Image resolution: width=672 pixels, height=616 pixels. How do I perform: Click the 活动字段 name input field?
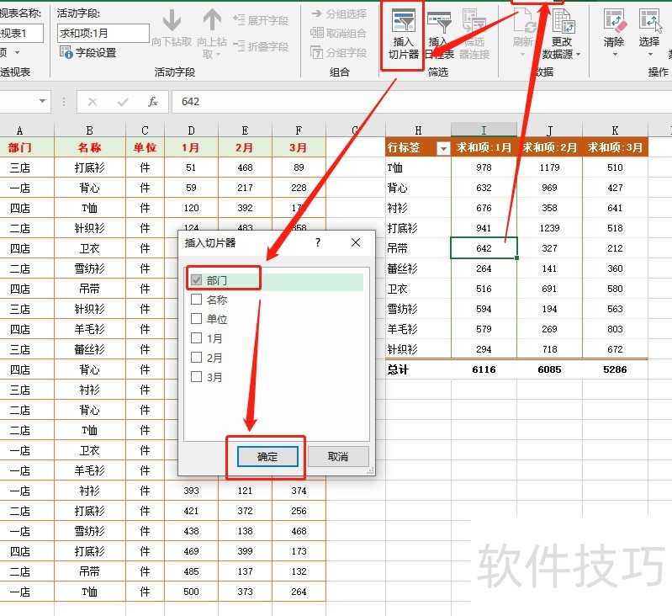tap(103, 33)
